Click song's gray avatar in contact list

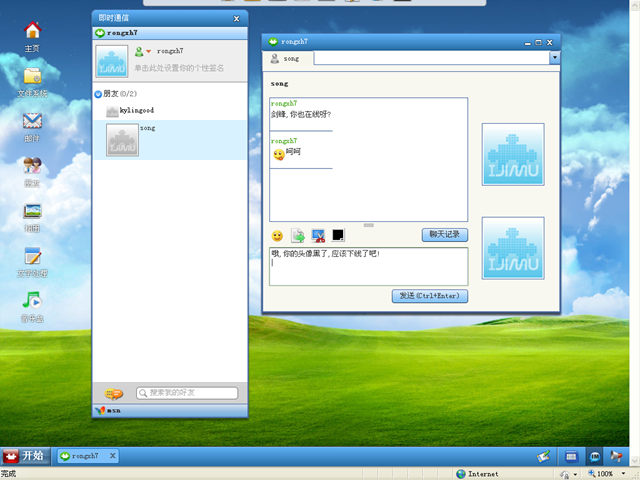(122, 140)
